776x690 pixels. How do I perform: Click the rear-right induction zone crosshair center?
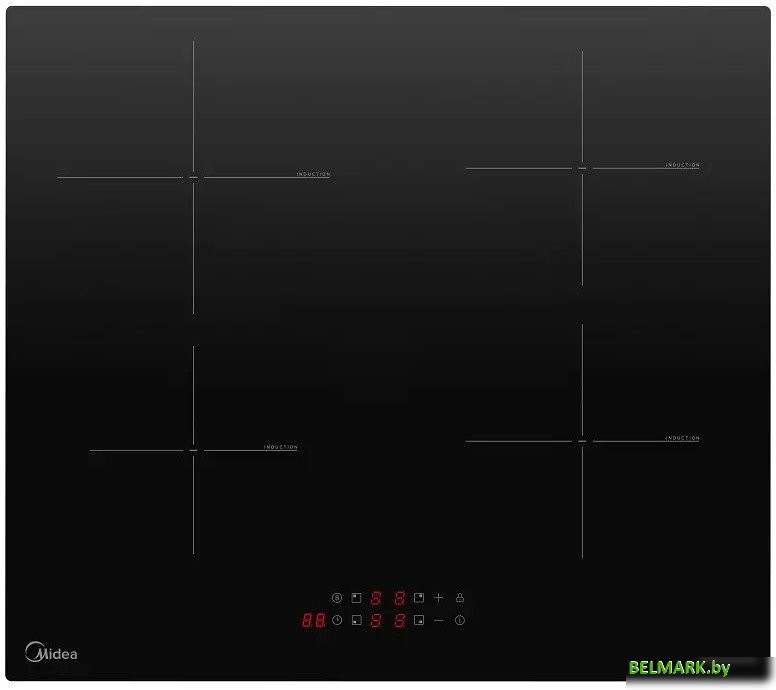pyautogui.click(x=582, y=168)
